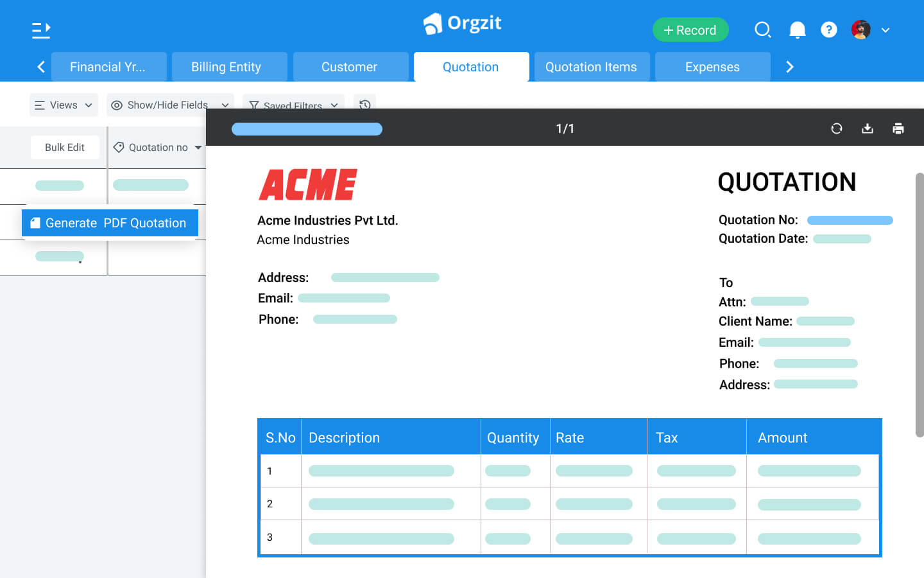Expand the user profile menu chevron
The width and height of the screenshot is (924, 578).
point(886,30)
